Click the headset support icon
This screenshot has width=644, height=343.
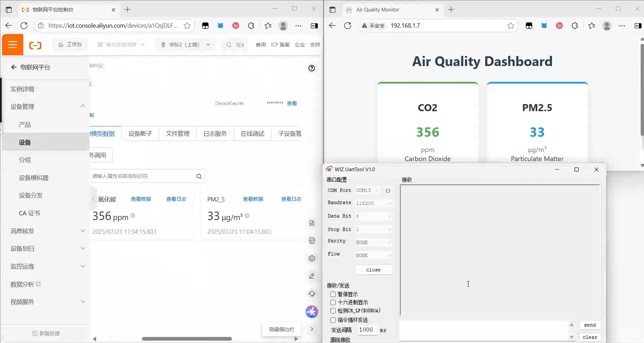point(312,294)
